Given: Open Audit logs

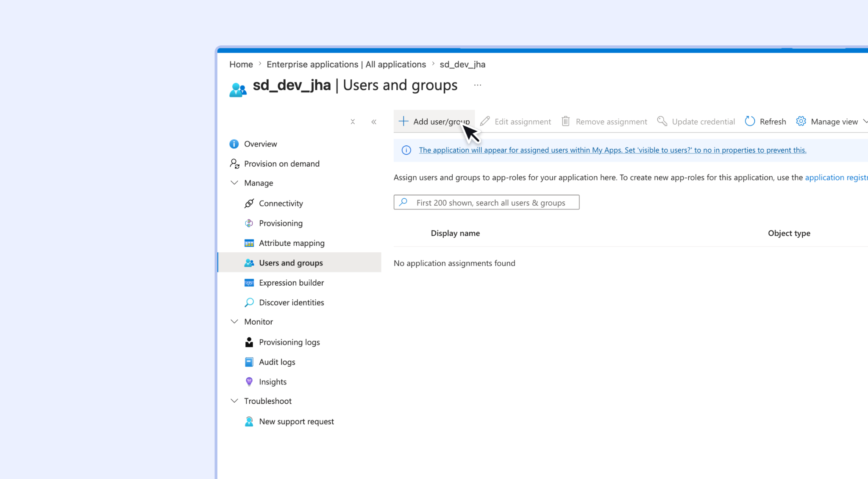Looking at the screenshot, I should pos(277,362).
